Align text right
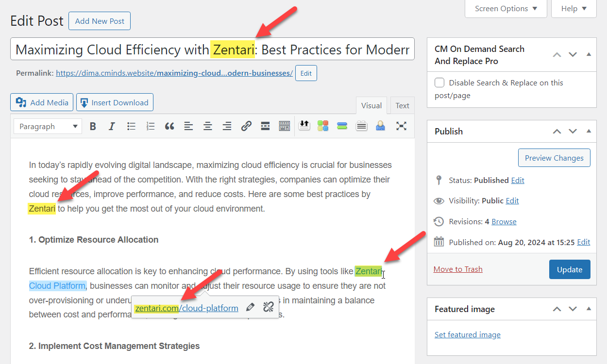Screen dimensions: 607x364 [227, 126]
